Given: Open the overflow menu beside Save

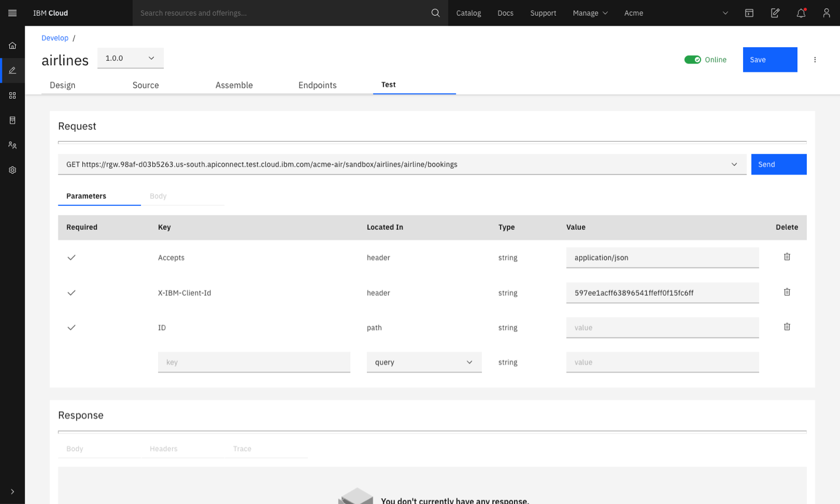Looking at the screenshot, I should [x=815, y=60].
